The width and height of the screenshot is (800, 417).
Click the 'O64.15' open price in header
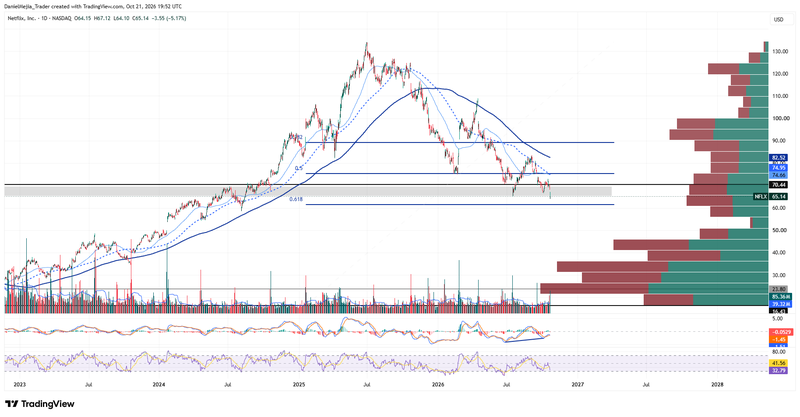coord(82,18)
